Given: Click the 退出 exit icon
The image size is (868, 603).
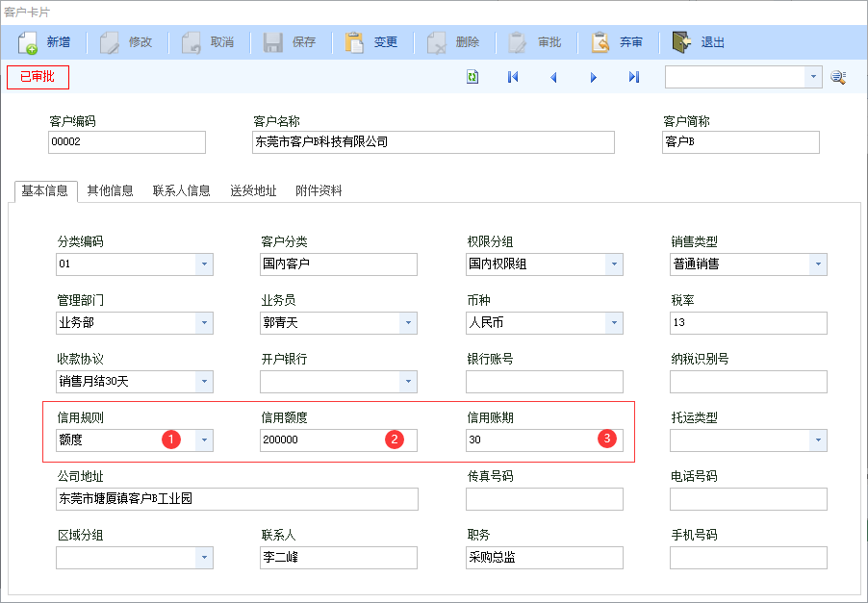Looking at the screenshot, I should 679,40.
